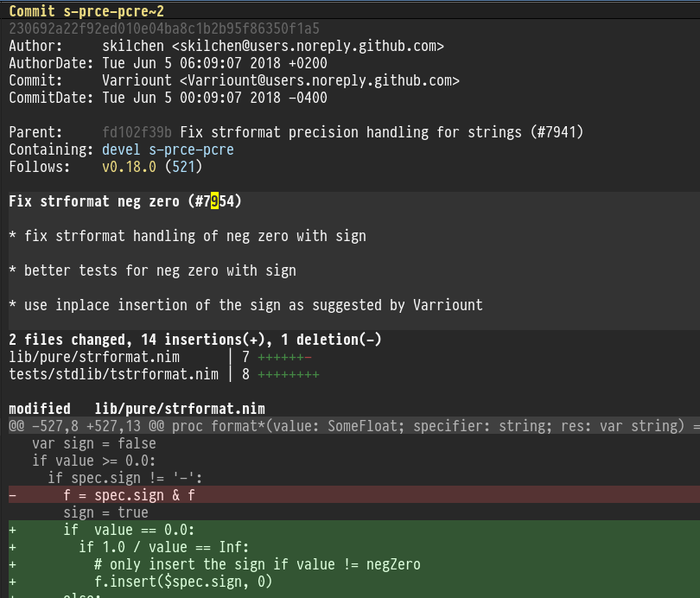Click commit title Fix strformat neg zero
This screenshot has height=598, width=700.
125,201
